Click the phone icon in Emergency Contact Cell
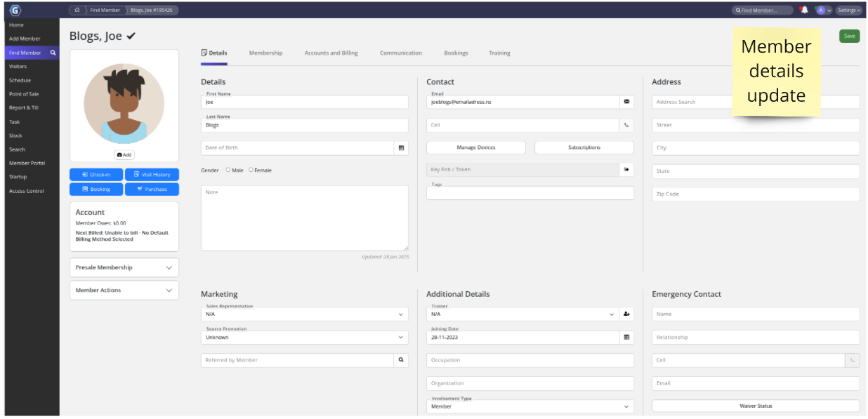Viewport: 868px width, 419px height. tap(853, 360)
